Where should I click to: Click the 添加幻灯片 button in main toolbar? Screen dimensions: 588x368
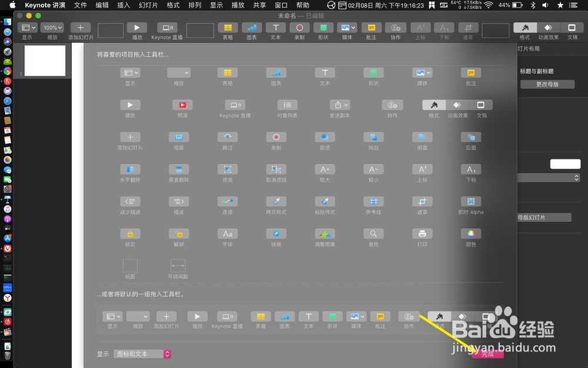click(80, 28)
